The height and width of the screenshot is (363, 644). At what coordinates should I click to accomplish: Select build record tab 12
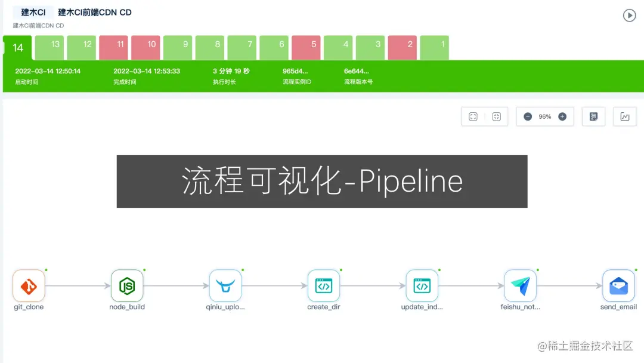(81, 48)
